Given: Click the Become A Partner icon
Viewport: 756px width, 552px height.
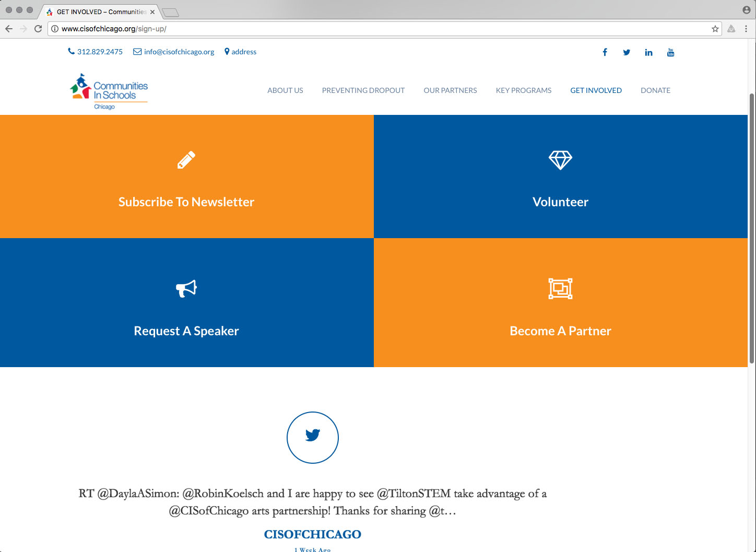Looking at the screenshot, I should [560, 288].
